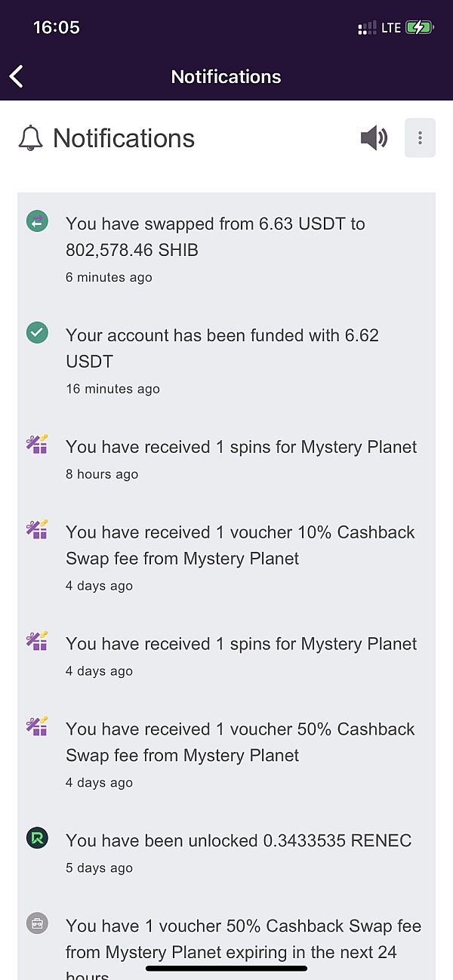The height and width of the screenshot is (980, 453).
Task: Click the bell icon beside Notifications
Action: [x=31, y=138]
